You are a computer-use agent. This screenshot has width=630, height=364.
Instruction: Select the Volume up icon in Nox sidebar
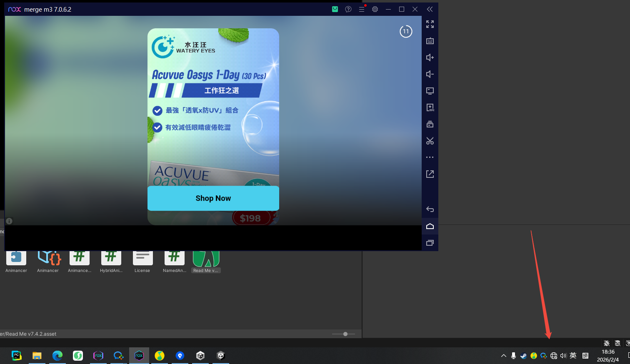point(430,57)
